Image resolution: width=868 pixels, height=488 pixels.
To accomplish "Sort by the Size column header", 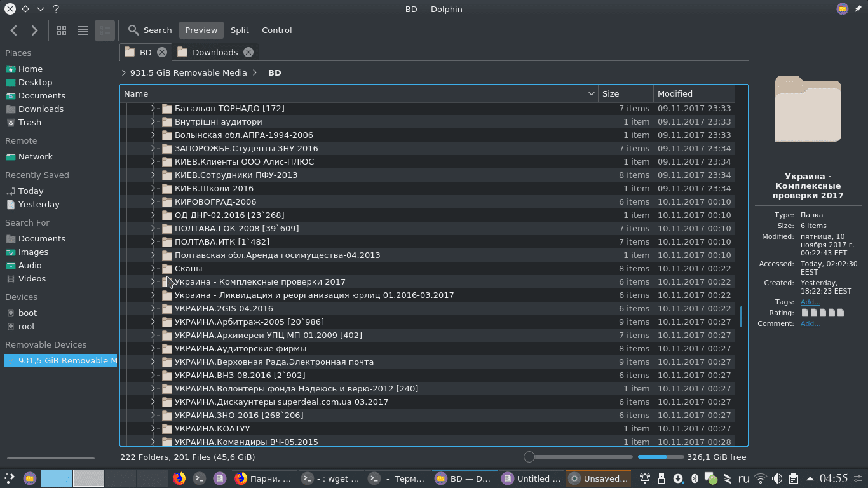I will 626,93.
